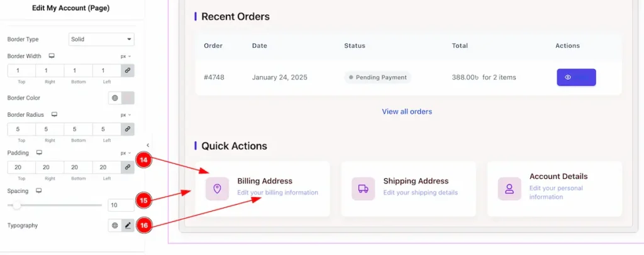Click the responsive device icon beside Spacing
The image size is (644, 255).
click(39, 190)
